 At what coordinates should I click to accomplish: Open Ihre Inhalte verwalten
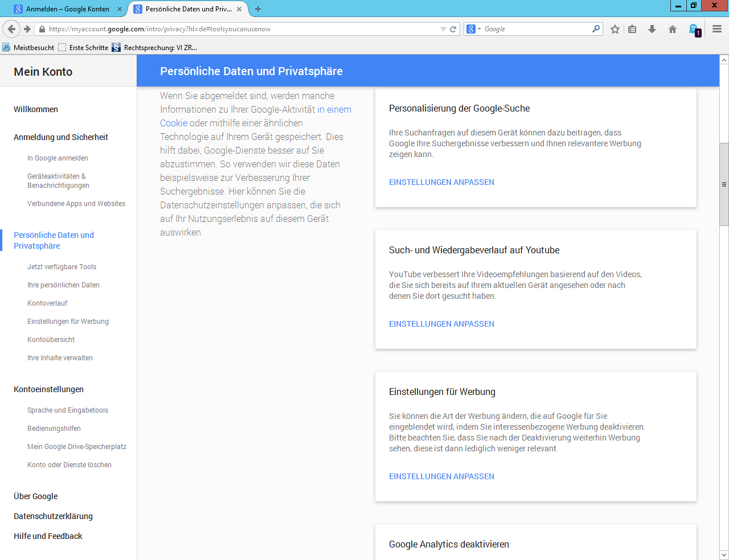click(x=60, y=358)
